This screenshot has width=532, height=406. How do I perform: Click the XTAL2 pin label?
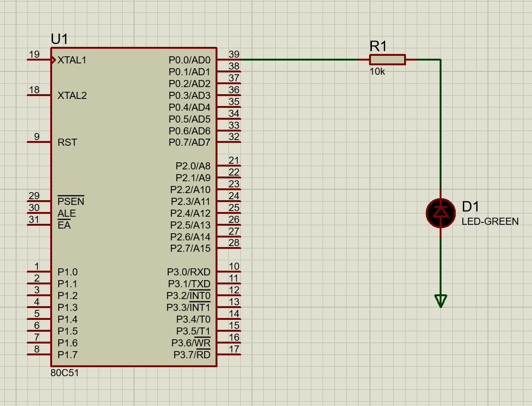[72, 96]
